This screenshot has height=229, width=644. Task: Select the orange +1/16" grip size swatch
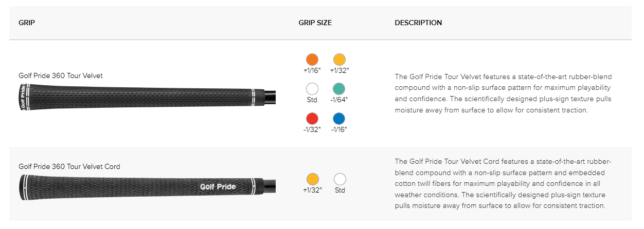click(312, 59)
